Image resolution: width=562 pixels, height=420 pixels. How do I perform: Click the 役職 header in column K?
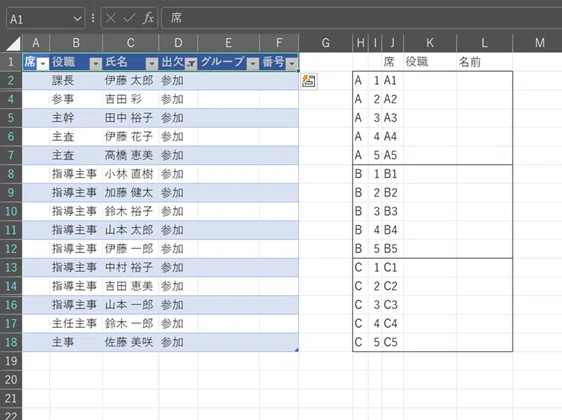coord(430,62)
